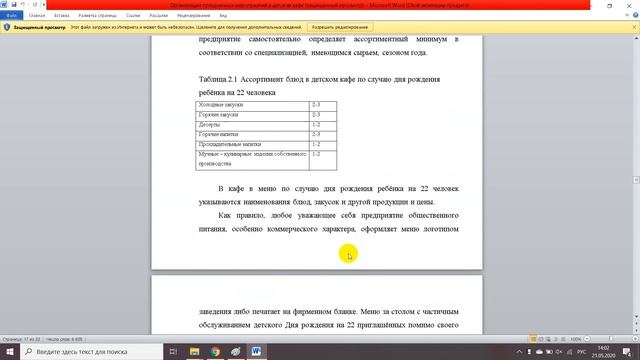This screenshot has width=640, height=360.
Task: Click the zoom slider handle
Action: point(611,339)
